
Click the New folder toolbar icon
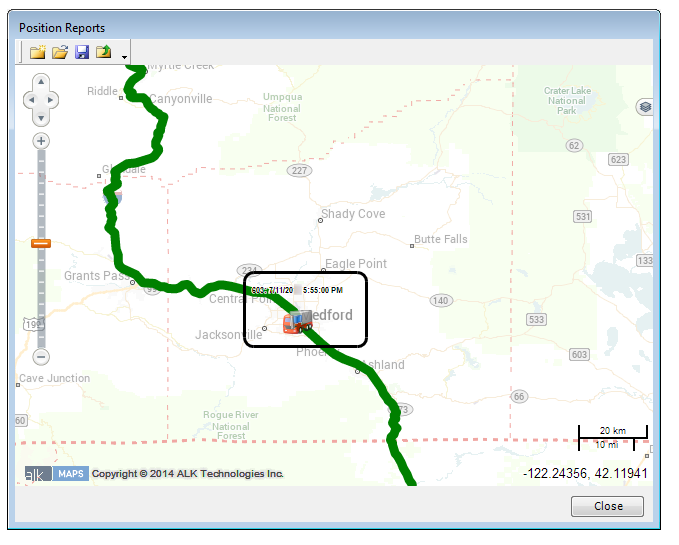coord(37,52)
